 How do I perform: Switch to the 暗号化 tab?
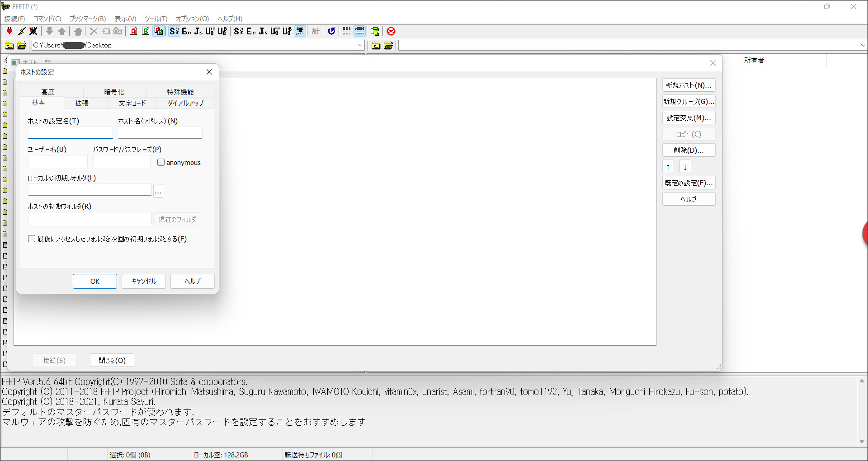[x=114, y=92]
